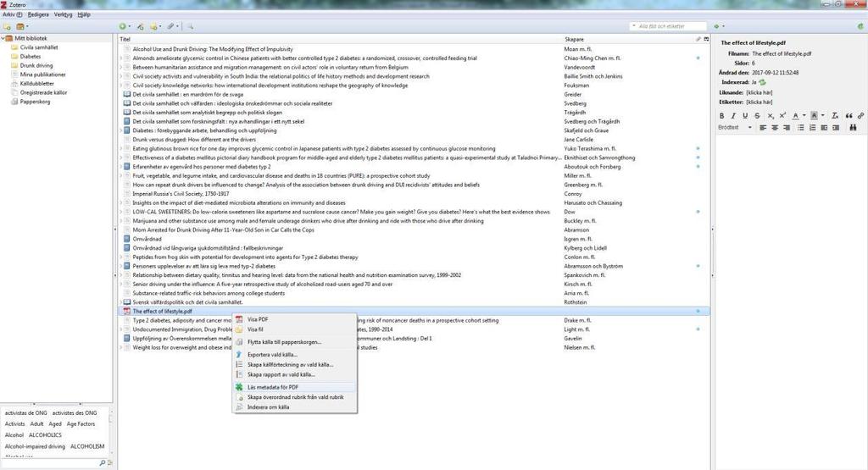Click the green reindex icon beside Indexerad
Viewport: 868px width, 470px height.
click(762, 82)
